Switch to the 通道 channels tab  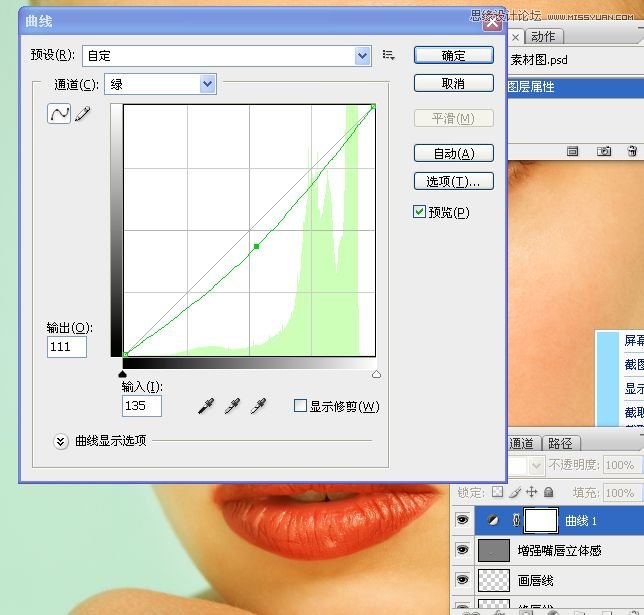[x=521, y=443]
